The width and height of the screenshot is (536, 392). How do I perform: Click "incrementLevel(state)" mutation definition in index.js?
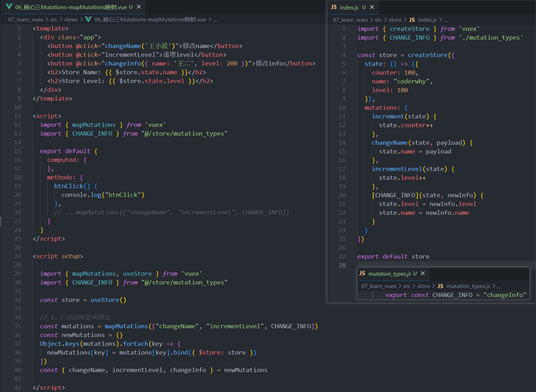[409, 169]
